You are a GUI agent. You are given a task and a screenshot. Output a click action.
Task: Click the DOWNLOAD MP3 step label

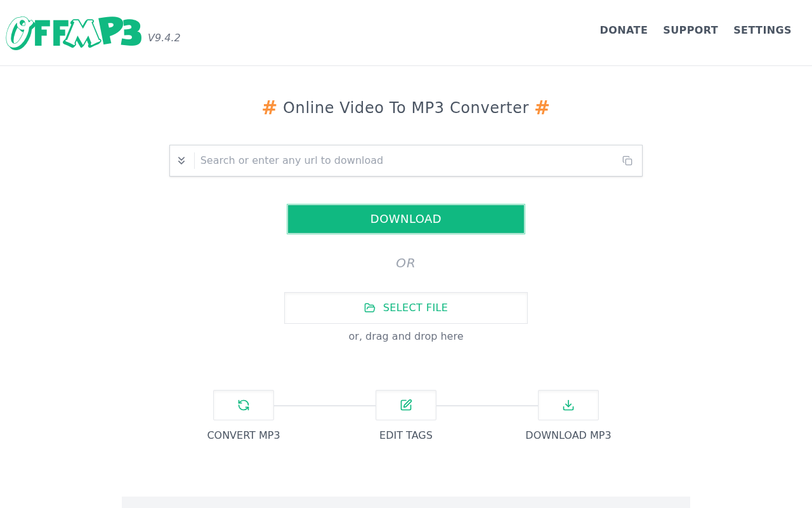568,436
